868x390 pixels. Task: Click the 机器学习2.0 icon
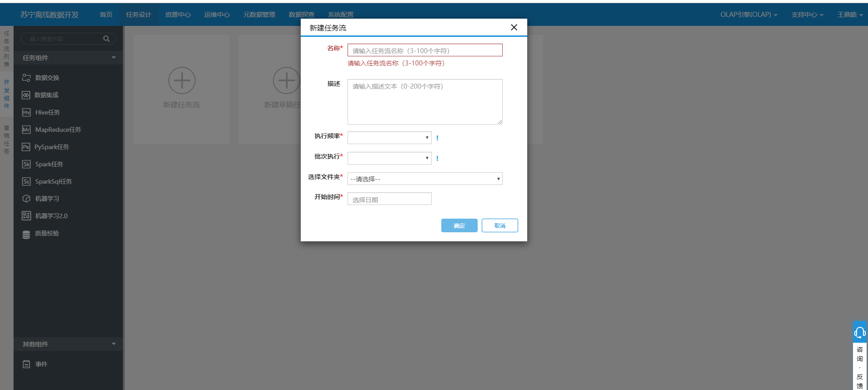[x=26, y=216]
